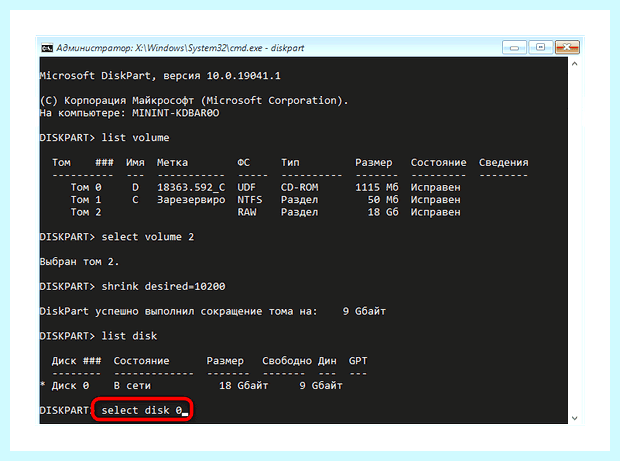Click the '18 Гбайт' disk size value
Image resolution: width=620 pixels, height=461 pixels.
pos(244,385)
